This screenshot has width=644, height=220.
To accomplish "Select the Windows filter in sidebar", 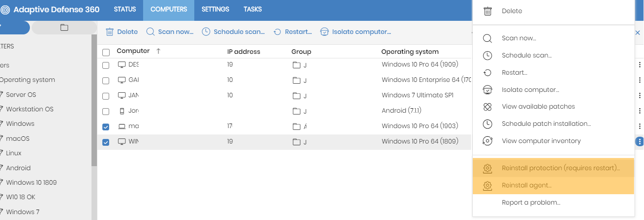I will (x=20, y=124).
